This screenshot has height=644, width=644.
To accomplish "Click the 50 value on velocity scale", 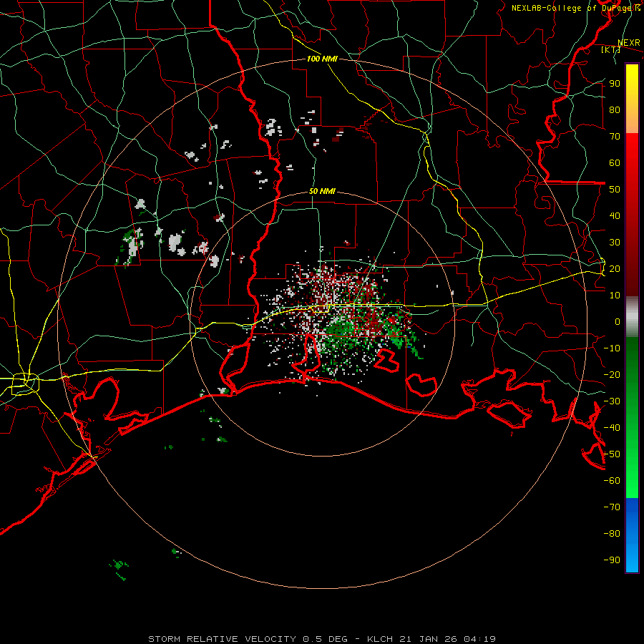I will pos(615,190).
